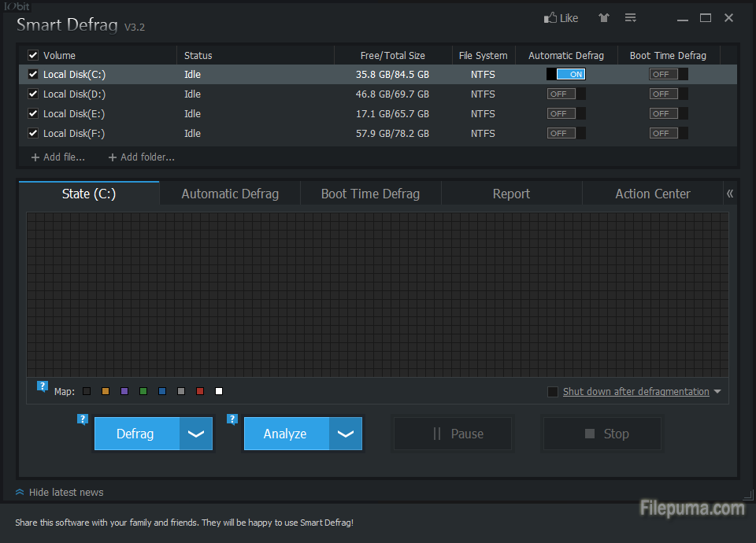Switch to the Boot Time Defrag tab

370,194
